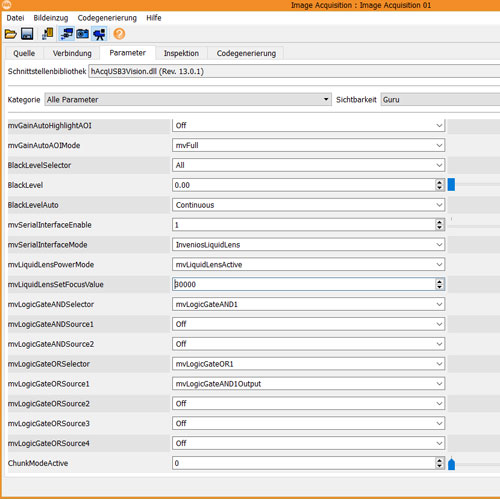Open the Codegenerierung menu
This screenshot has height=499, width=500.
[107, 18]
